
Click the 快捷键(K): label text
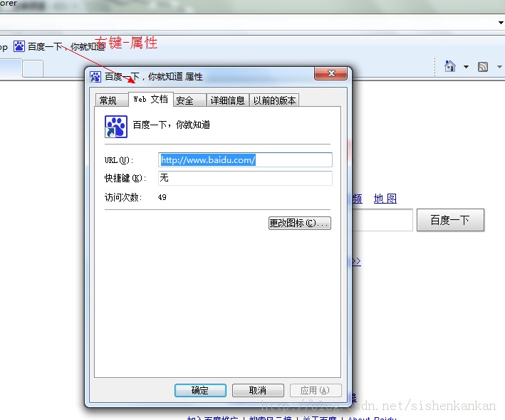tap(125, 178)
